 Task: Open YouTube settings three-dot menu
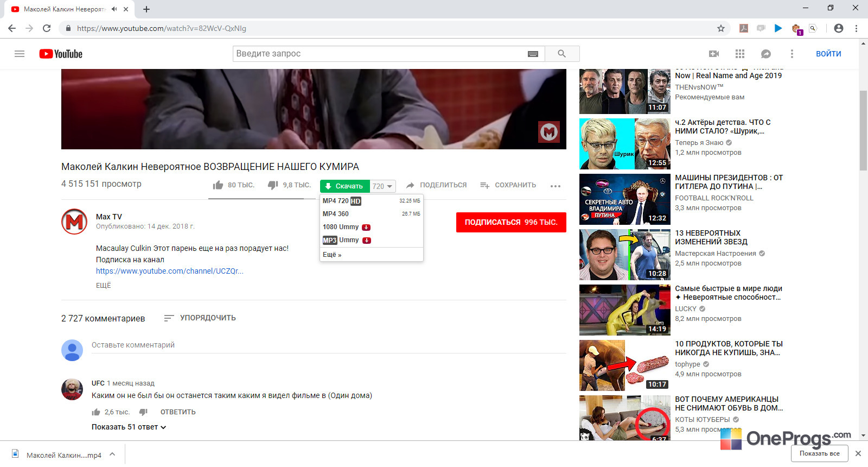[x=792, y=54]
